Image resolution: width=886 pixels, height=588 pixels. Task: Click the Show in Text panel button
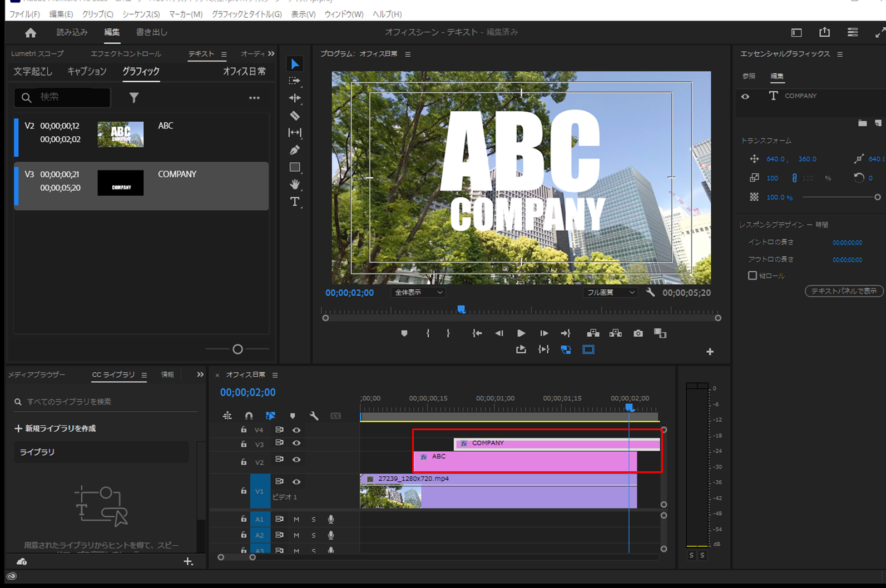coord(843,291)
